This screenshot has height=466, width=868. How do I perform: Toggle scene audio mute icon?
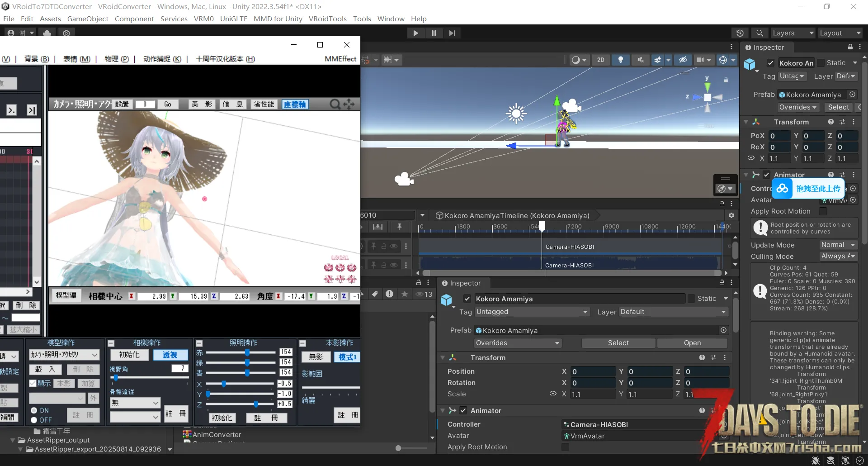click(641, 60)
